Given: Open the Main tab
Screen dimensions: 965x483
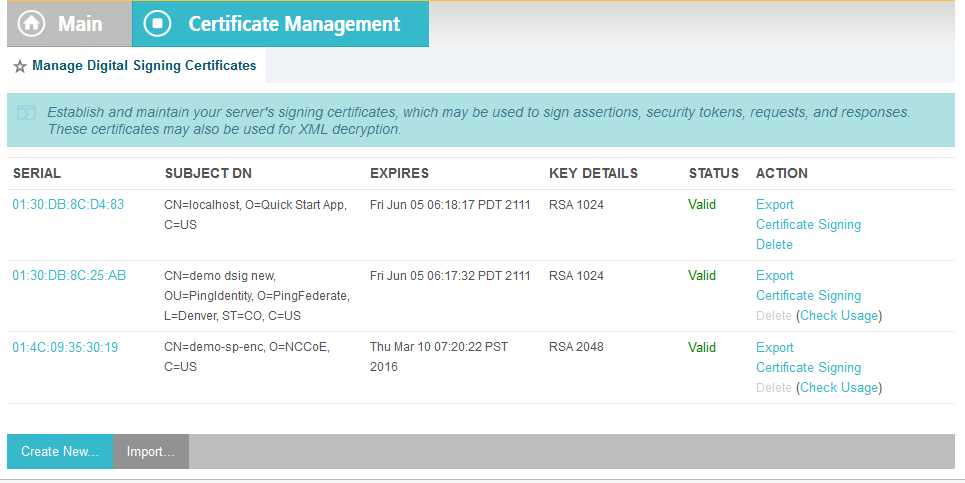Looking at the screenshot, I should [70, 23].
